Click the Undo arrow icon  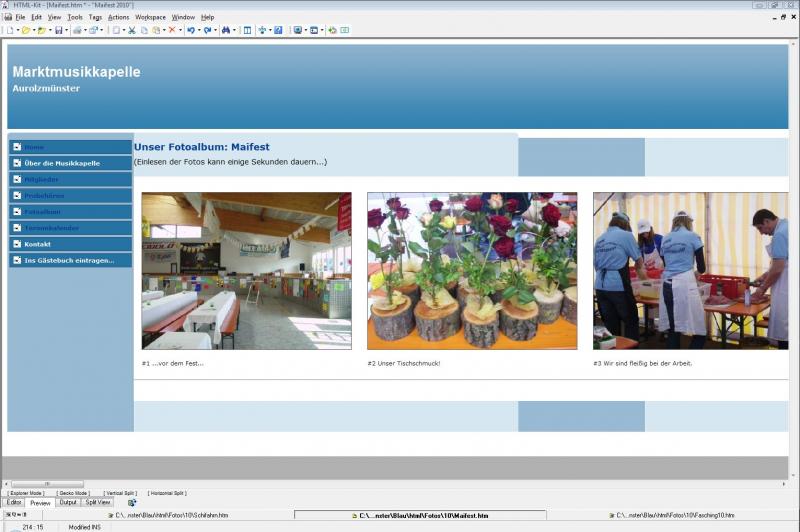[190, 30]
